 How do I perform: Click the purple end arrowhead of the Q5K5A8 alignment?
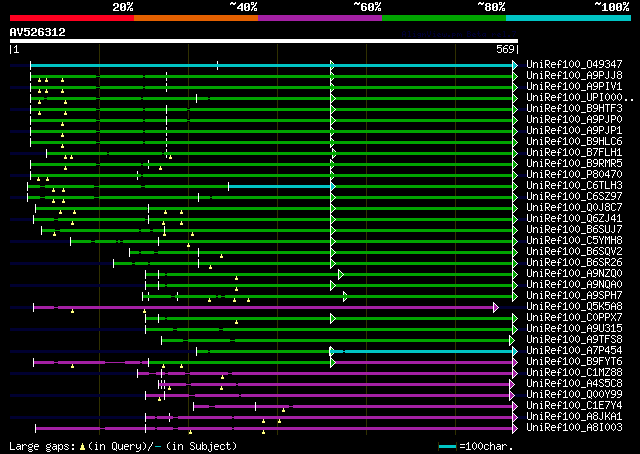496,307
